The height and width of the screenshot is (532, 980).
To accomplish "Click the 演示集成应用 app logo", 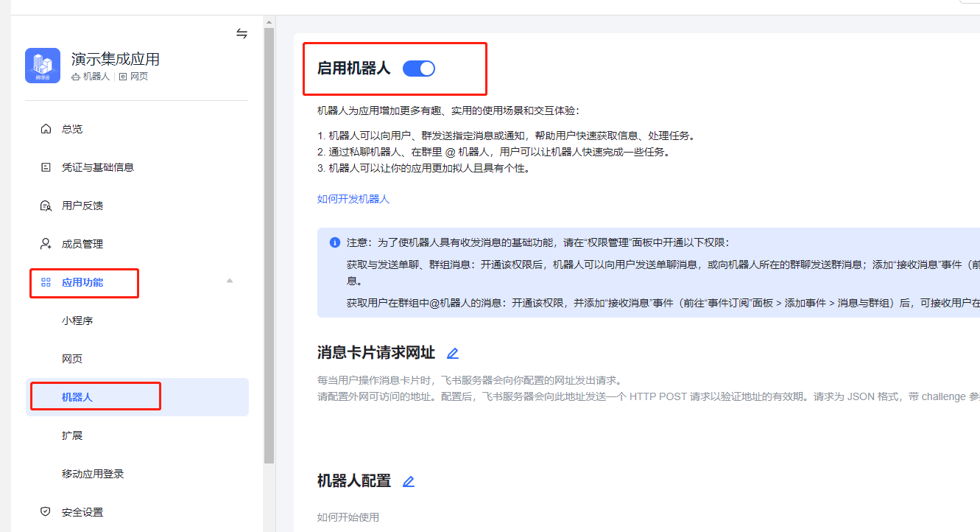I will point(43,66).
